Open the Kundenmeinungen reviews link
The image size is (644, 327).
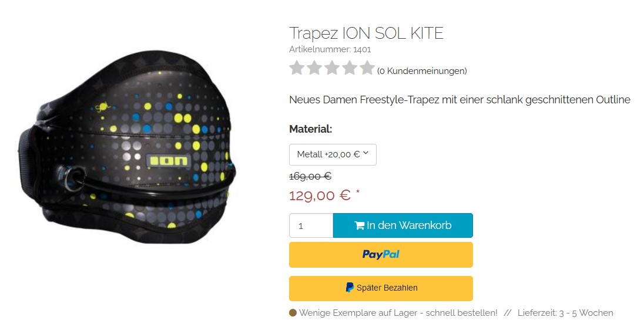422,71
